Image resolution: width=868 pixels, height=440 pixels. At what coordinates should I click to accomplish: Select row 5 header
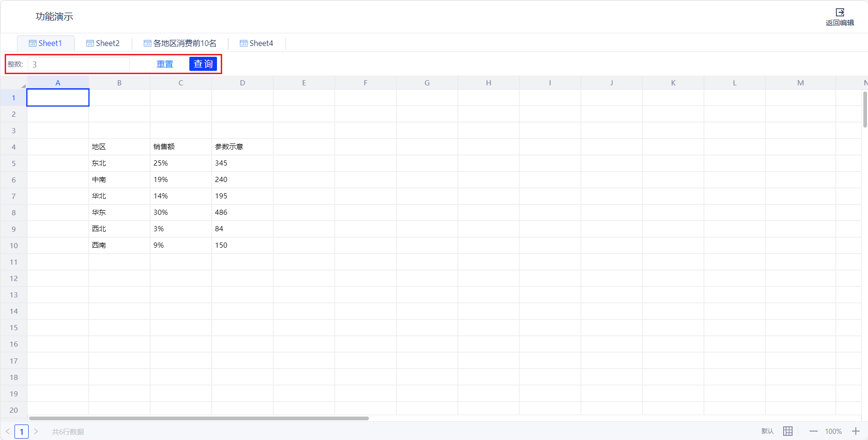(x=14, y=163)
